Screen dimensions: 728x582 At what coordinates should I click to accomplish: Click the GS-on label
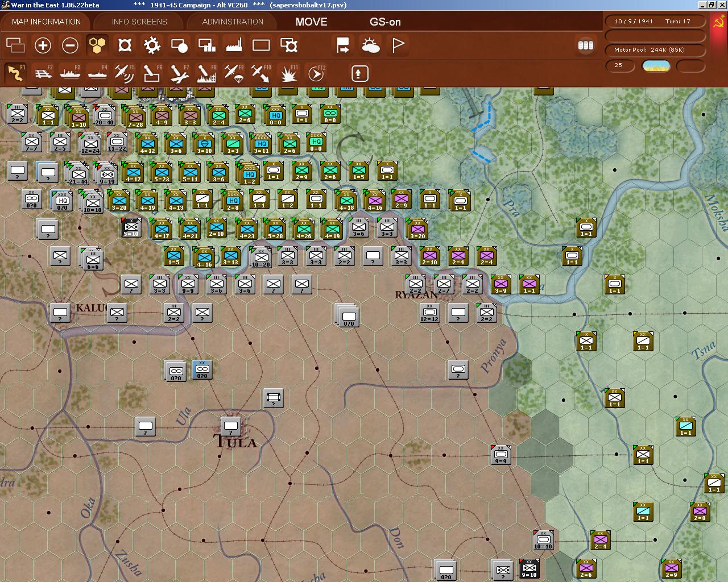pyautogui.click(x=385, y=22)
